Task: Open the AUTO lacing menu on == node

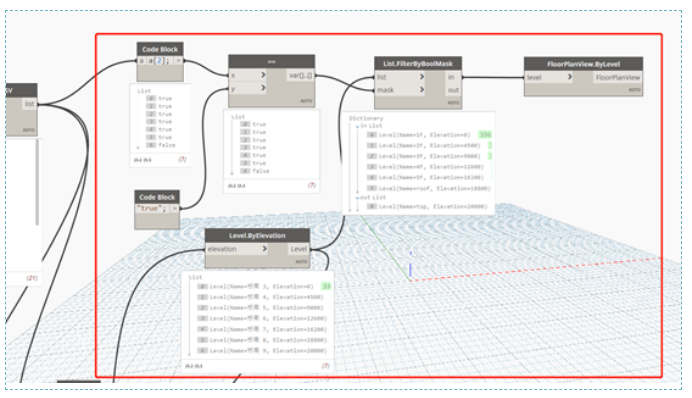Action: [x=306, y=101]
